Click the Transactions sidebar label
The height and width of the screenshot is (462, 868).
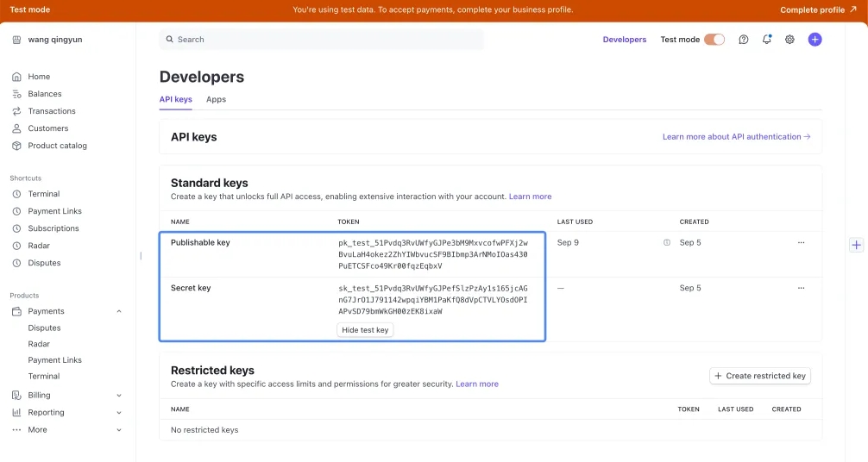pyautogui.click(x=52, y=111)
